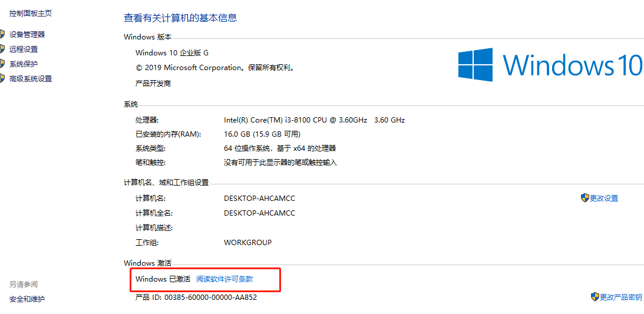Open 远程设置 in sidebar

coord(24,49)
